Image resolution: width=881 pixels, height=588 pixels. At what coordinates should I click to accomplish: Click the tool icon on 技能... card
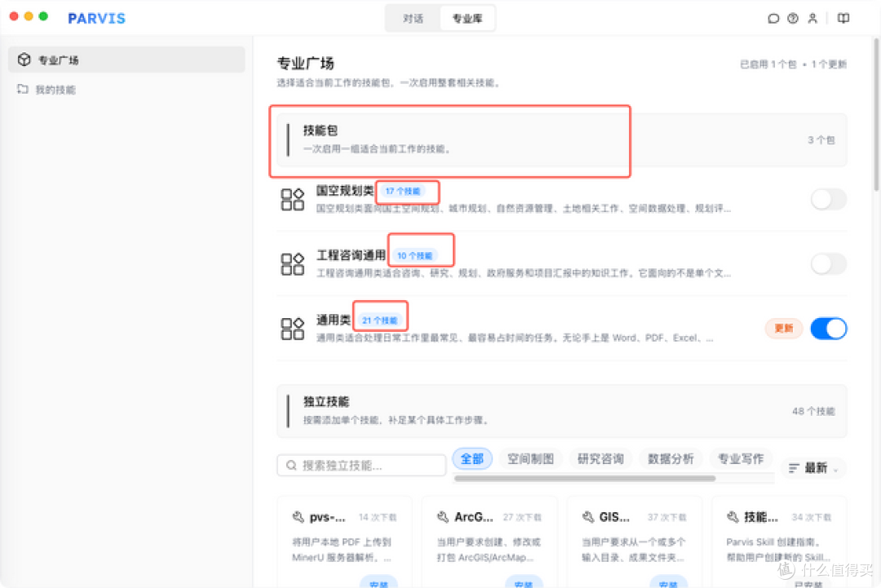(x=733, y=517)
